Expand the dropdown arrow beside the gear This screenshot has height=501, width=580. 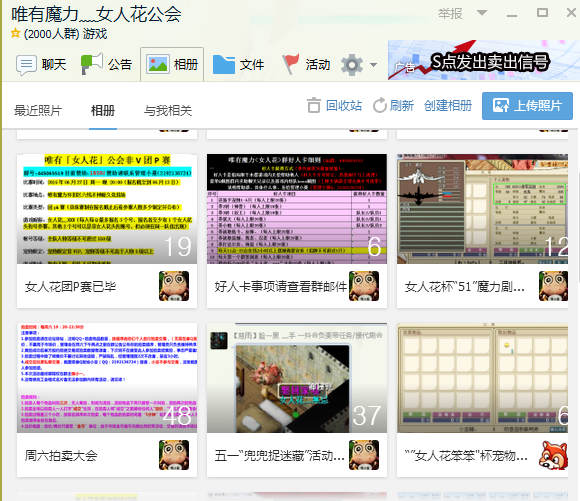(x=373, y=65)
